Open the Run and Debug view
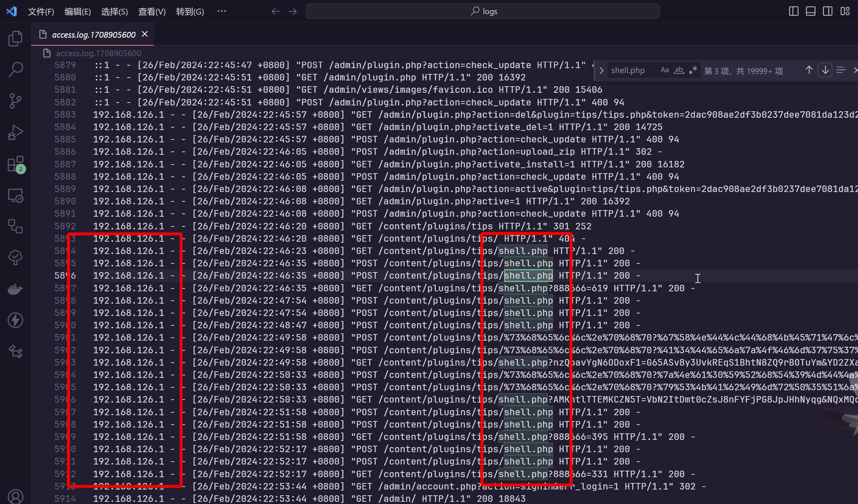Image resolution: width=858 pixels, height=504 pixels. pos(15,133)
